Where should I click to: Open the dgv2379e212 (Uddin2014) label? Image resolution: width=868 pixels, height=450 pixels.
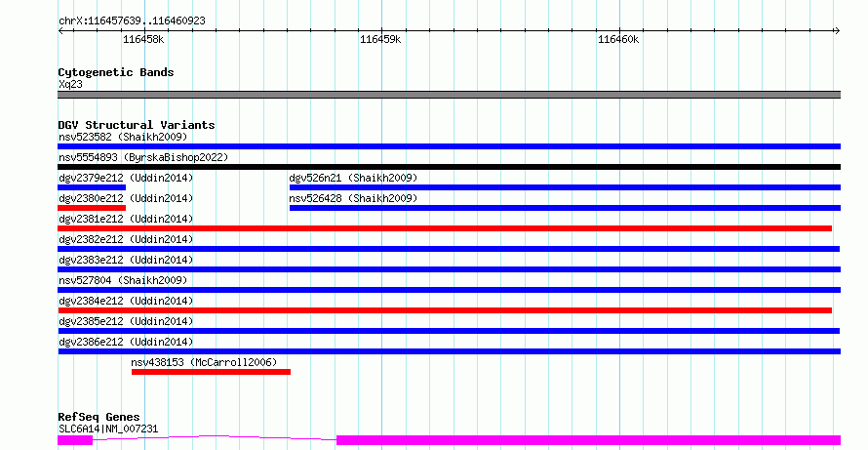click(x=126, y=178)
